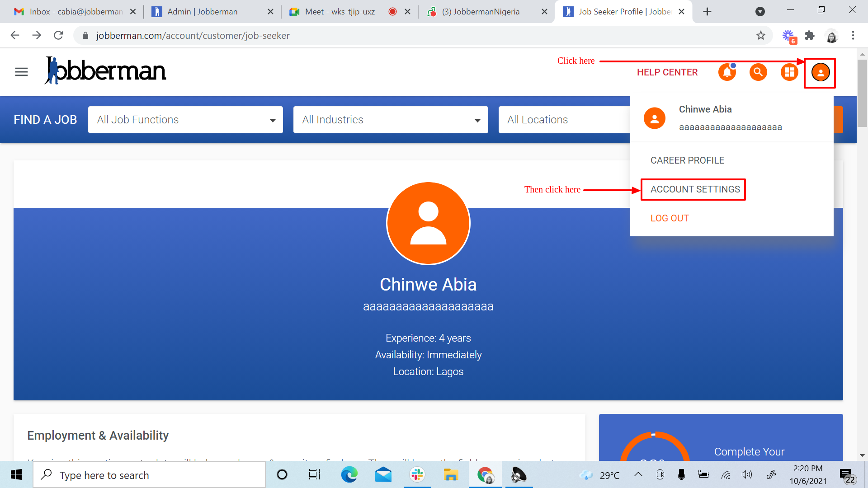Click Log Out in the account menu
The width and height of the screenshot is (868, 488).
coord(670,218)
